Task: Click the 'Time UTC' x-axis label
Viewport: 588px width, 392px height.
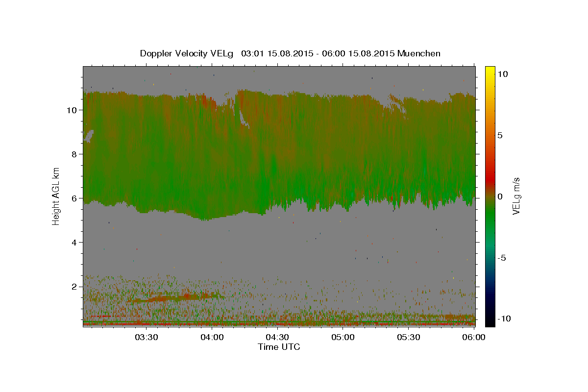Action: [x=279, y=347]
